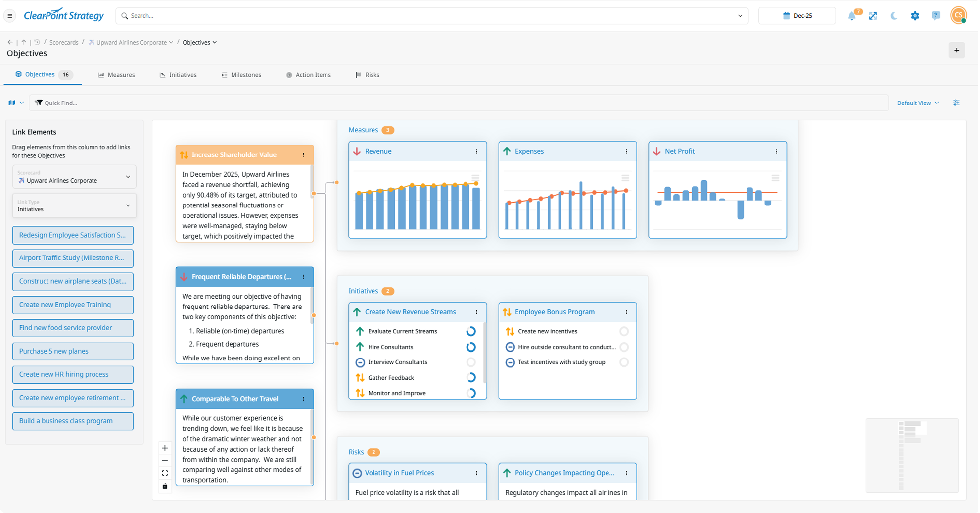980x513 pixels.
Task: Open Volatility in Fuel Prices options menu
Action: (x=477, y=474)
